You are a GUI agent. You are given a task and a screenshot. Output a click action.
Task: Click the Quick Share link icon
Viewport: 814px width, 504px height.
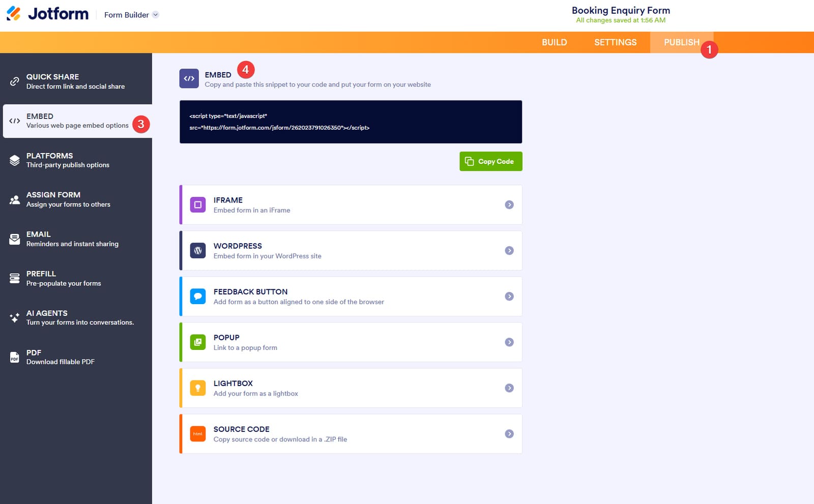tap(15, 81)
